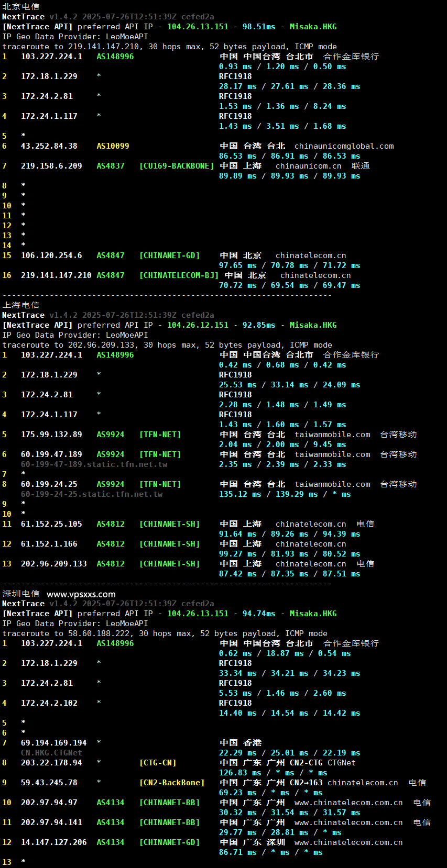The image size is (447, 868).
Task: Click hostname 60-199-47-189.static.tfn.net.tw
Action: 94,464
